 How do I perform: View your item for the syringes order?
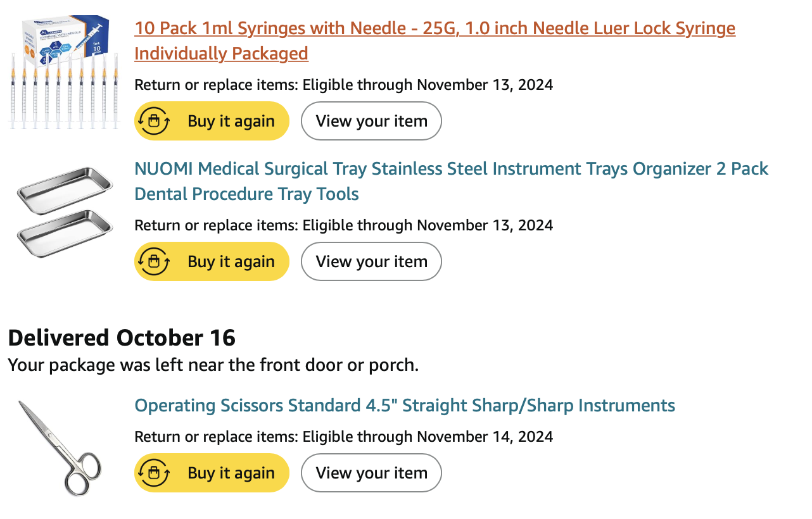click(371, 121)
